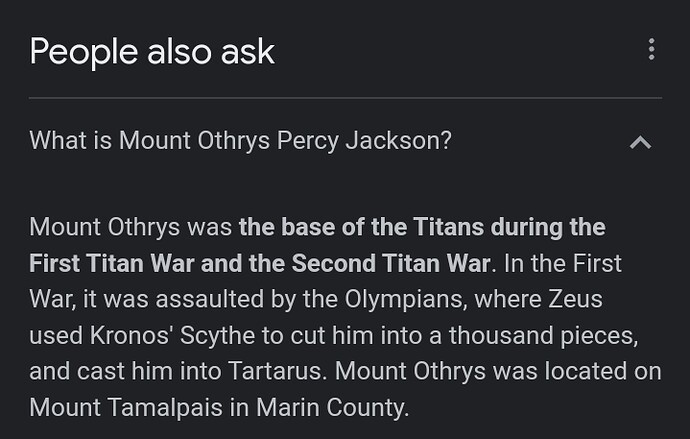Click the 'People also ask' heading
This screenshot has width=690, height=439.
click(152, 50)
